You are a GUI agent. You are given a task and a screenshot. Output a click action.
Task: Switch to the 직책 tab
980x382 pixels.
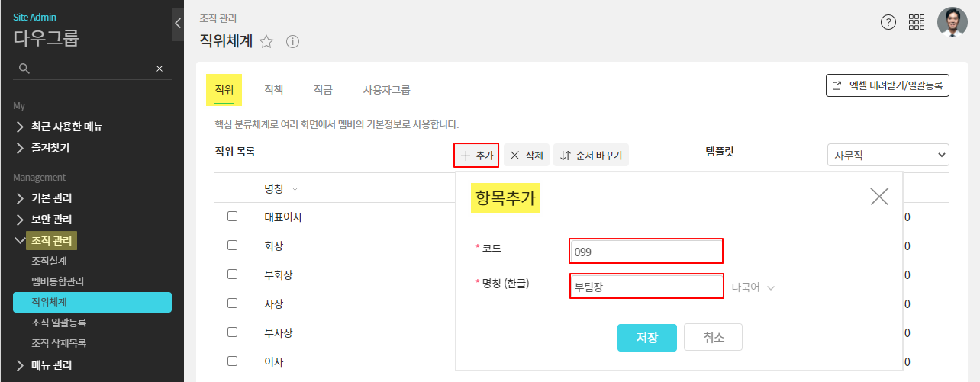coord(273,89)
